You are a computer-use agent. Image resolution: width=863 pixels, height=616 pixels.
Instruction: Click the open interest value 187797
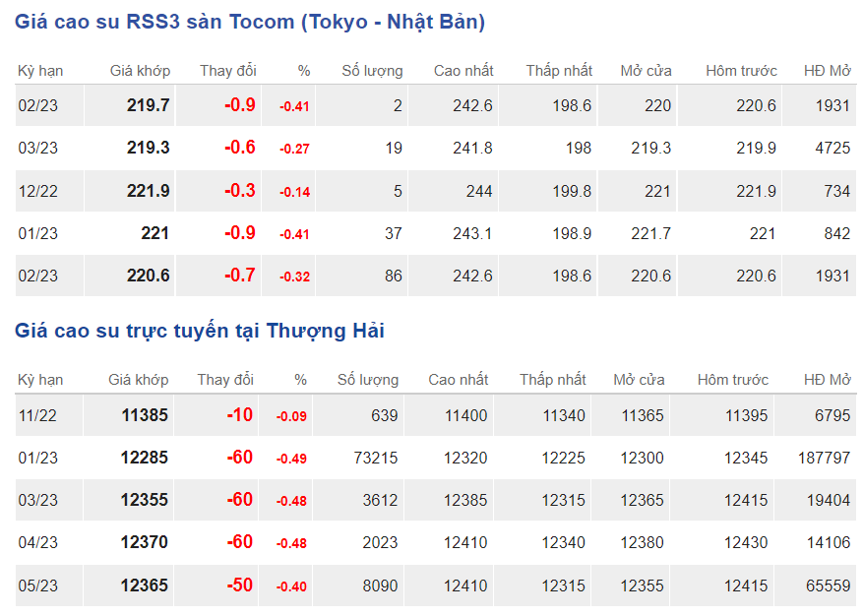point(820,458)
